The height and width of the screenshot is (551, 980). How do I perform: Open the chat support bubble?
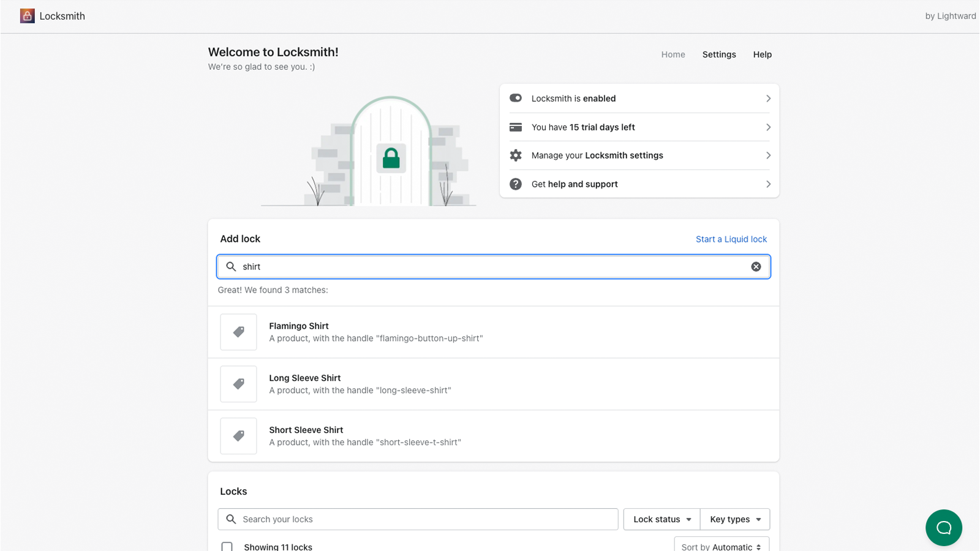(944, 527)
